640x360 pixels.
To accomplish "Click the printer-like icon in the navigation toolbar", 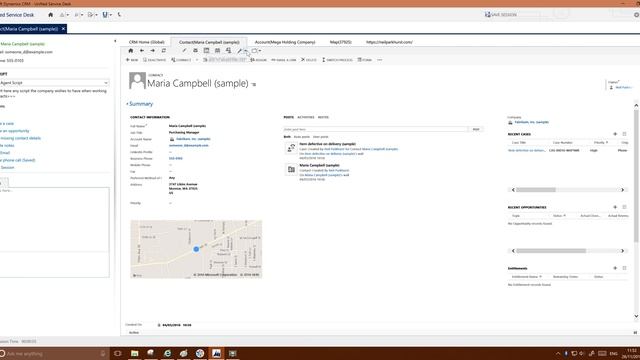I will 195,51.
